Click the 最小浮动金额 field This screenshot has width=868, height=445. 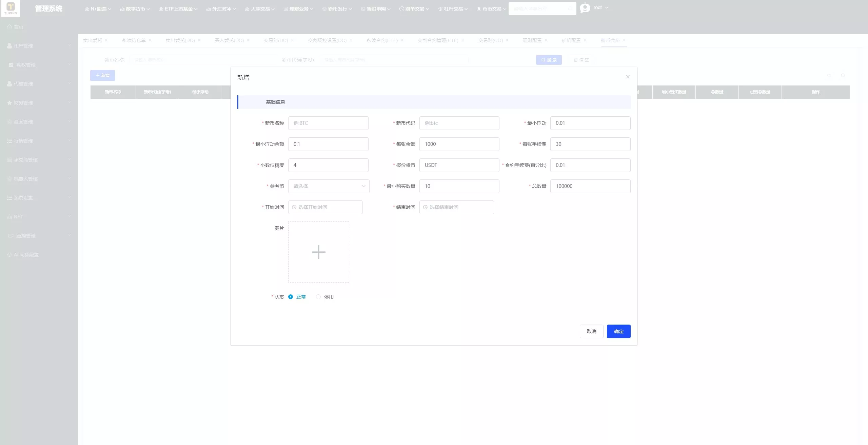point(328,144)
